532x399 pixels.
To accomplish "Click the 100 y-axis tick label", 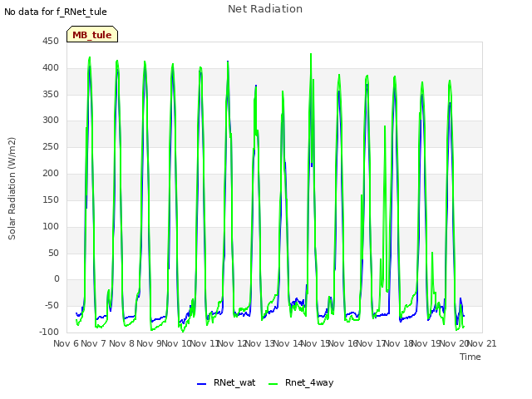I will 51,226.
